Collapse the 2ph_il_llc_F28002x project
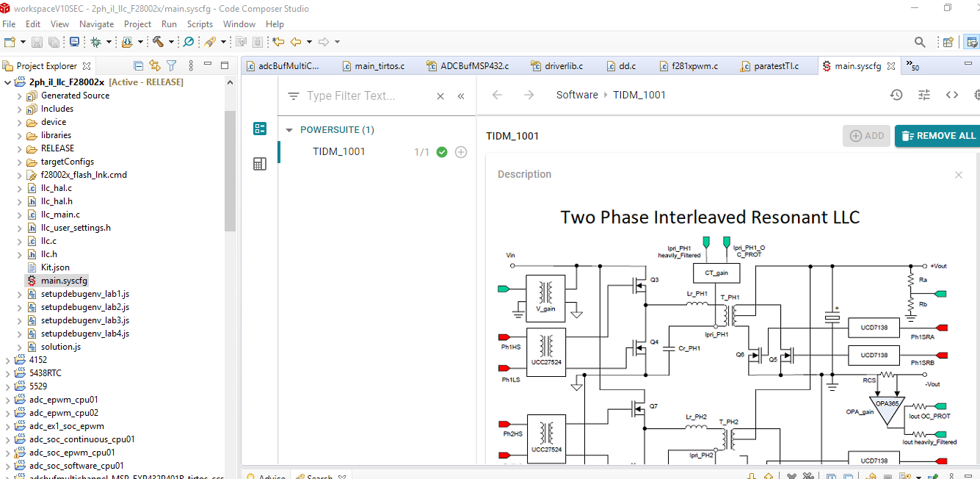This screenshot has width=980, height=479. coord(8,82)
